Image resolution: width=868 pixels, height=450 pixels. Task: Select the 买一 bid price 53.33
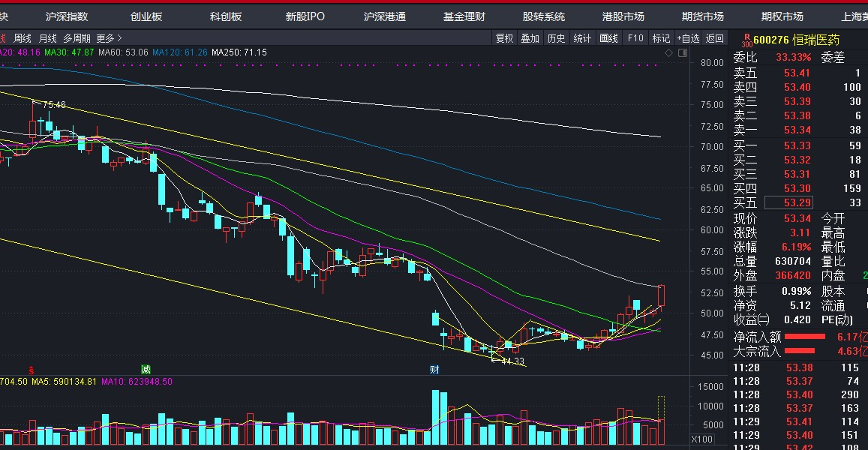point(797,145)
